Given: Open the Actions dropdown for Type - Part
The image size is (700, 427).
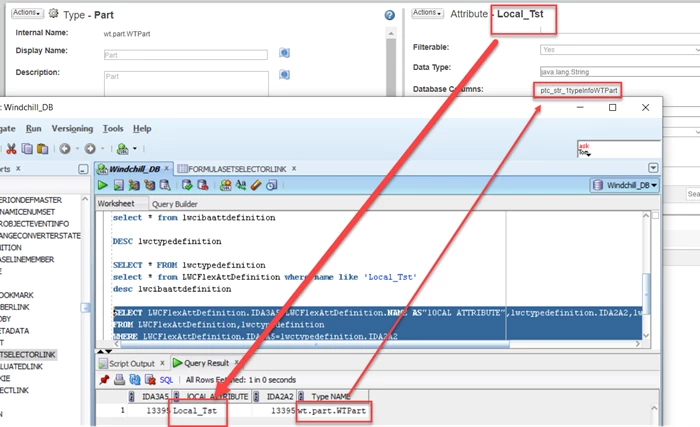Looking at the screenshot, I should tap(27, 13).
